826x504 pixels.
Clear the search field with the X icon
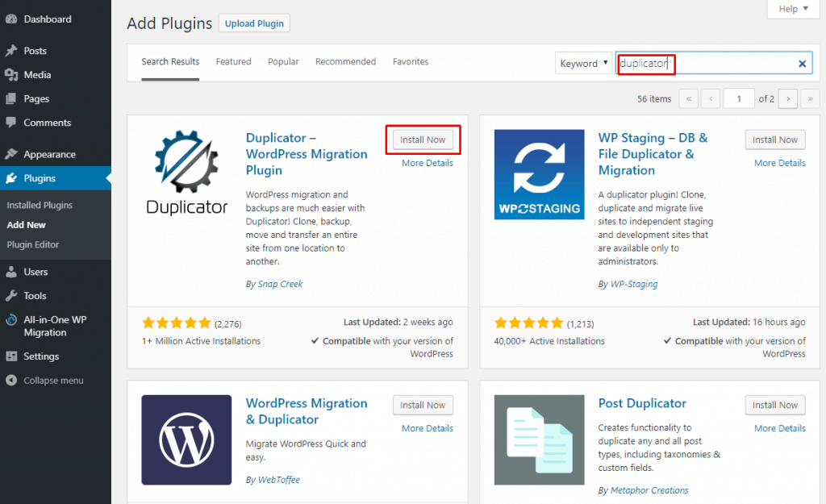click(803, 64)
